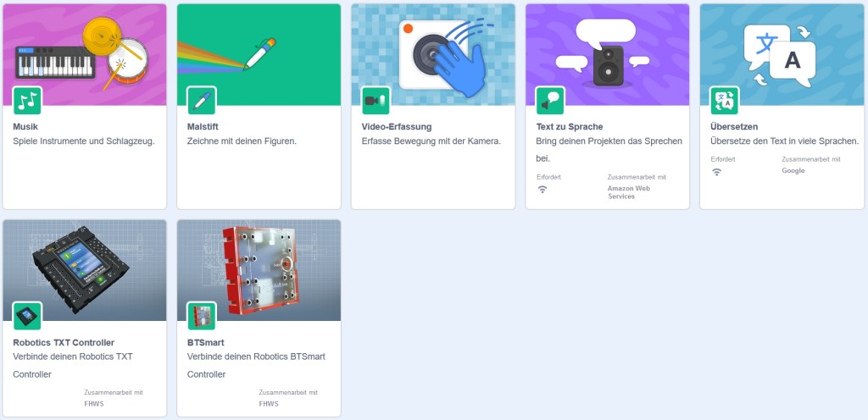Select the Text zu Sprache speaker image

coord(608,55)
